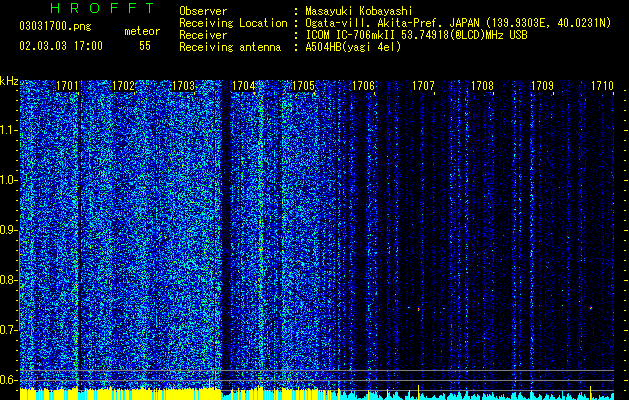This screenshot has width=629, height=400.
Task: Select the A504HB(yagi 4el) antenna text
Action: point(353,47)
